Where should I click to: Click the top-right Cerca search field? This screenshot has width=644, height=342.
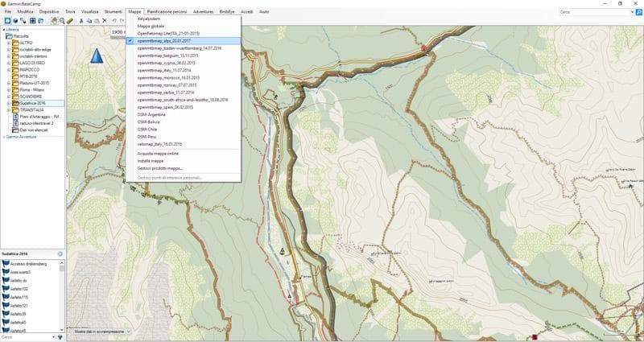[594, 12]
